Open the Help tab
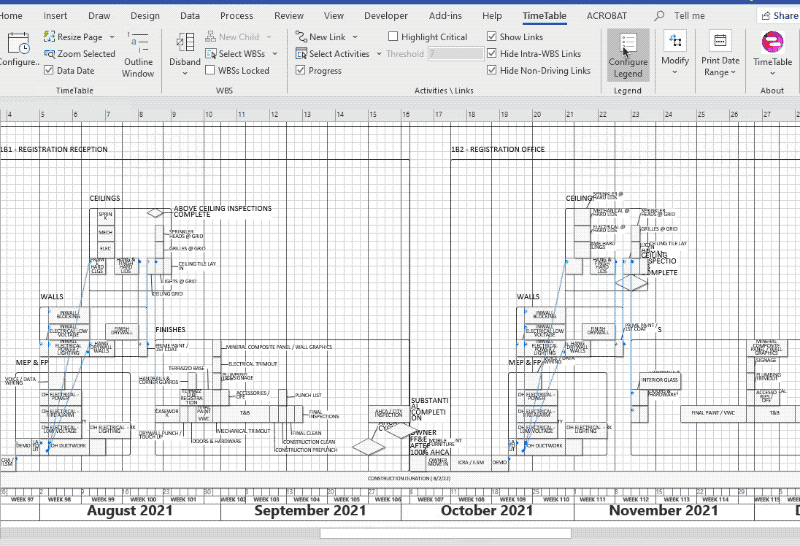Viewport: 800px width, 546px height. click(x=492, y=16)
